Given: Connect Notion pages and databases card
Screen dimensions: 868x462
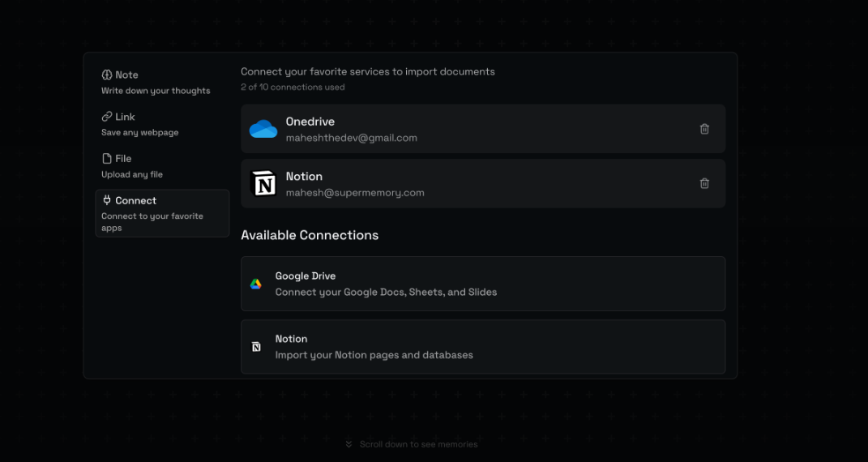Looking at the screenshot, I should [483, 347].
